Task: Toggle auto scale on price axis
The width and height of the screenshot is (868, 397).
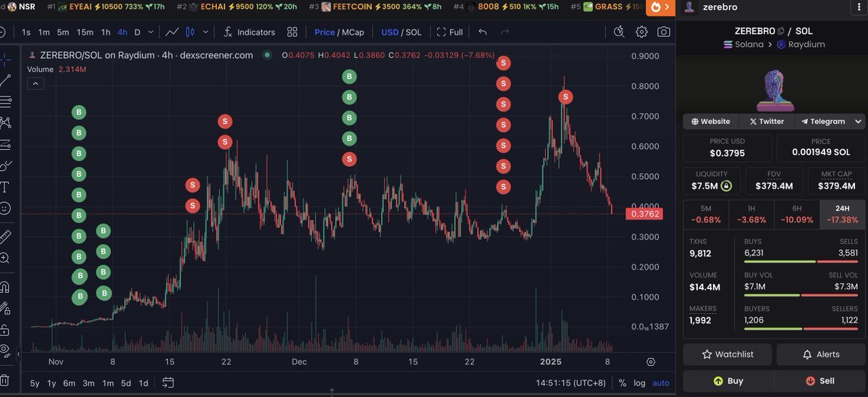Action: pos(660,383)
